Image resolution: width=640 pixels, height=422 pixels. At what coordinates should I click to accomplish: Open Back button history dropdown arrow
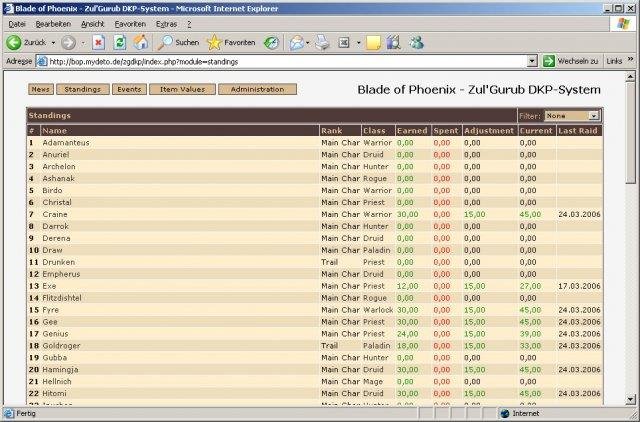click(x=53, y=43)
